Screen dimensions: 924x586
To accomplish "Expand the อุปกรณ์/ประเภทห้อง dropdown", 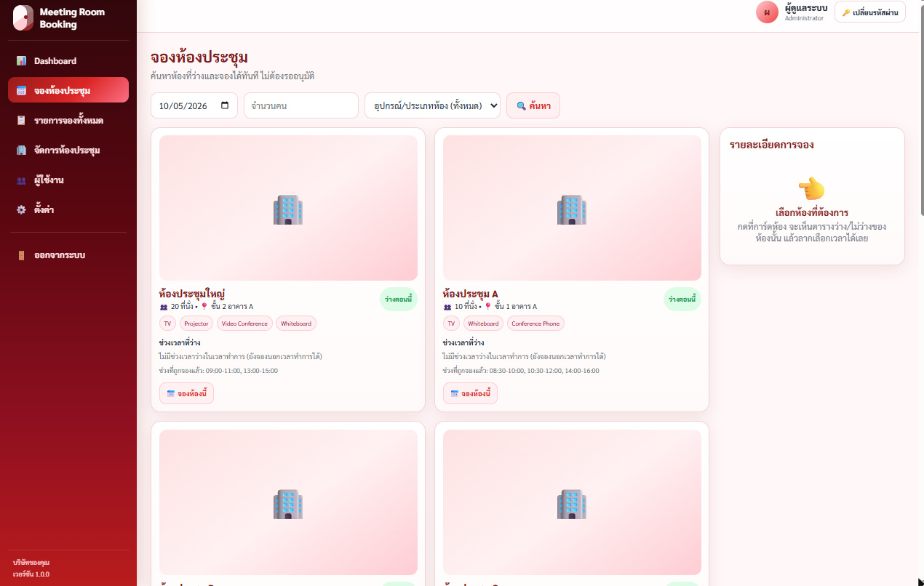I will point(432,105).
